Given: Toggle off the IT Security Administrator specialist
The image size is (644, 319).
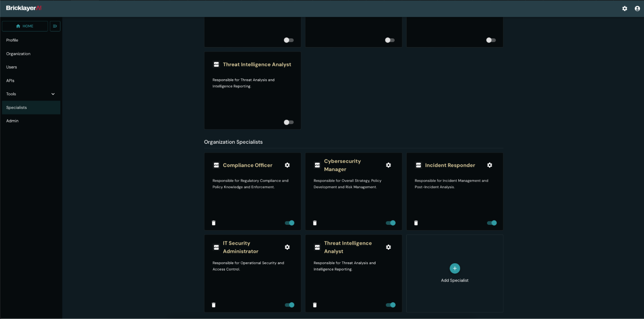Looking at the screenshot, I should 290,305.
